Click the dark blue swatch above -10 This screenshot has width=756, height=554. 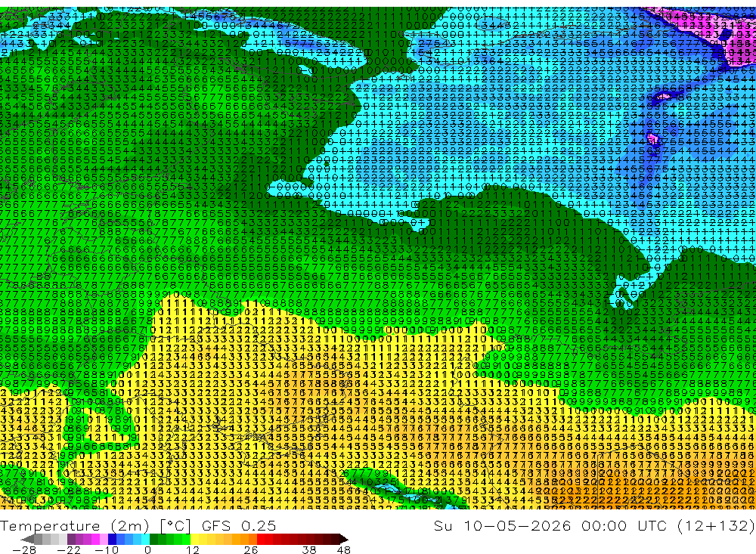point(113,539)
